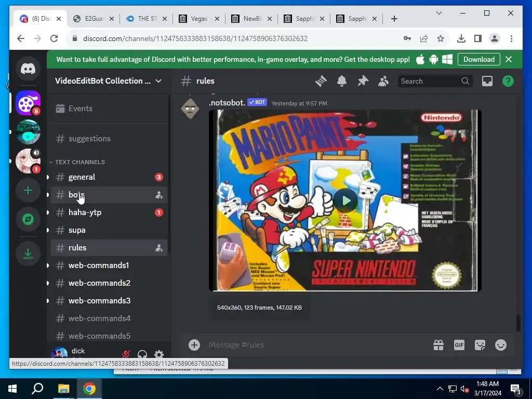Open web-commands3 channel

(x=109, y=301)
